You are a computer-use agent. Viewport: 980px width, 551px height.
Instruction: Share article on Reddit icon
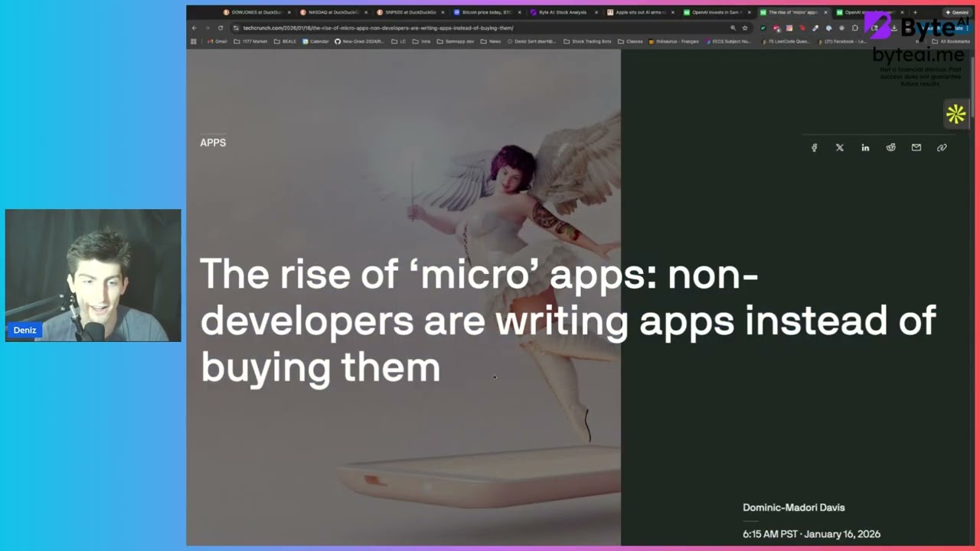[x=890, y=148]
